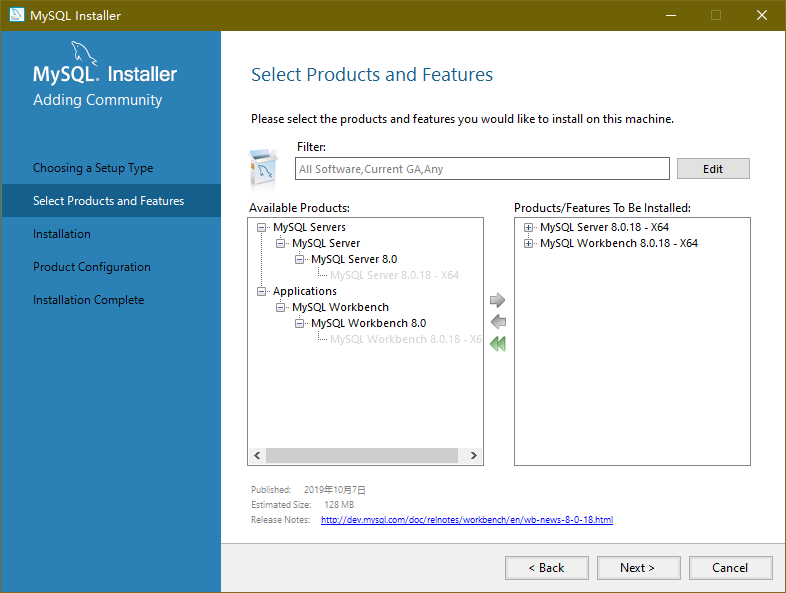Image resolution: width=786 pixels, height=593 pixels.
Task: Open the Workbench release notes link
Action: coord(466,520)
